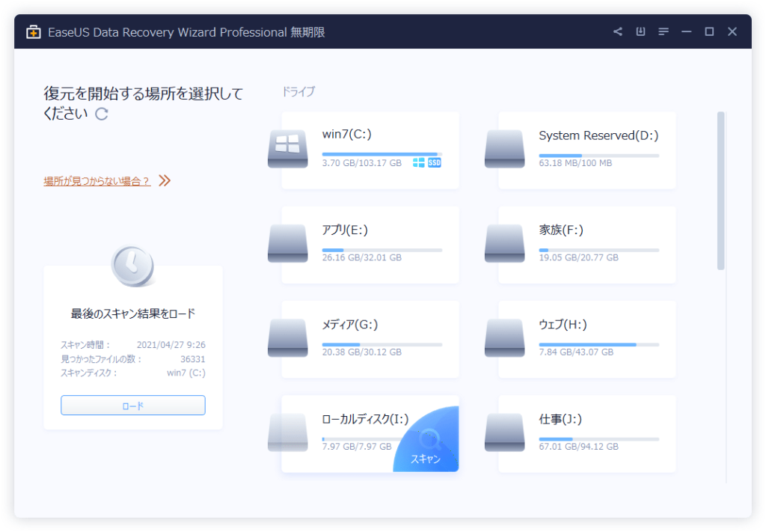The width and height of the screenshot is (766, 532).
Task: Click the drive list vertical scrollbar
Action: point(720,191)
